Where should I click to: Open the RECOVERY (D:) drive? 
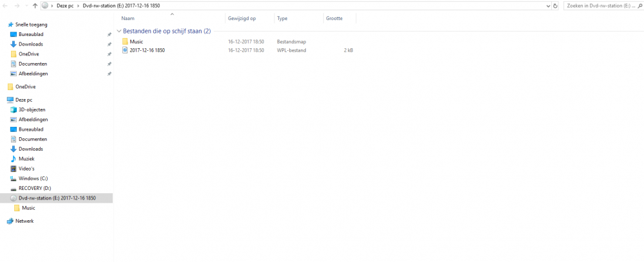coord(35,189)
